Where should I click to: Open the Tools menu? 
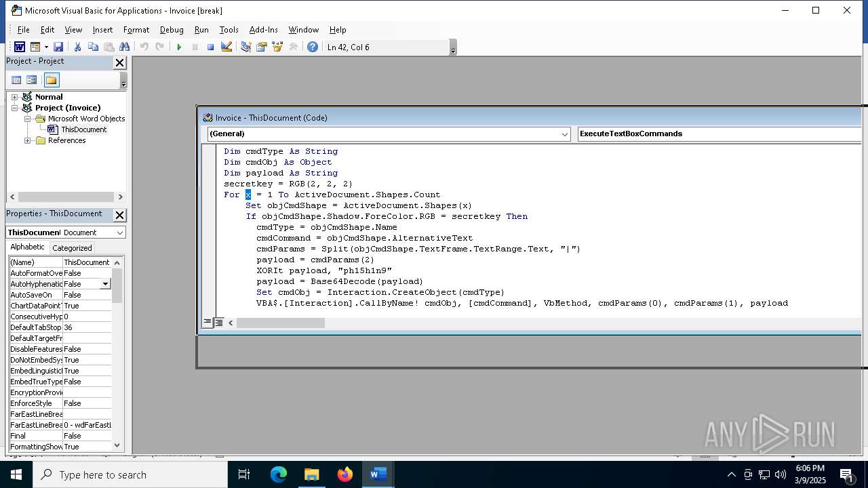pyautogui.click(x=229, y=30)
